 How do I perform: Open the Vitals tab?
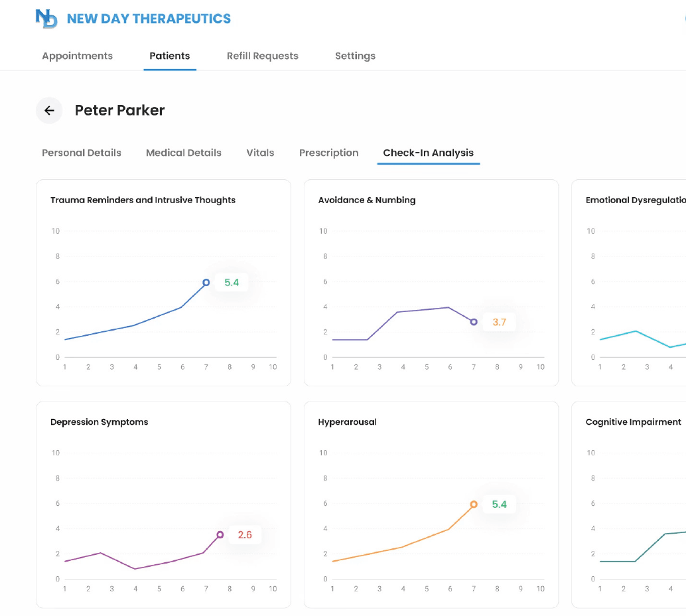coord(260,153)
